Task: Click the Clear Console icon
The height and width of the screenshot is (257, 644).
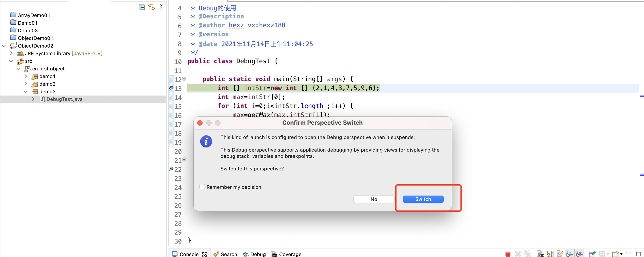Action: (x=540, y=254)
